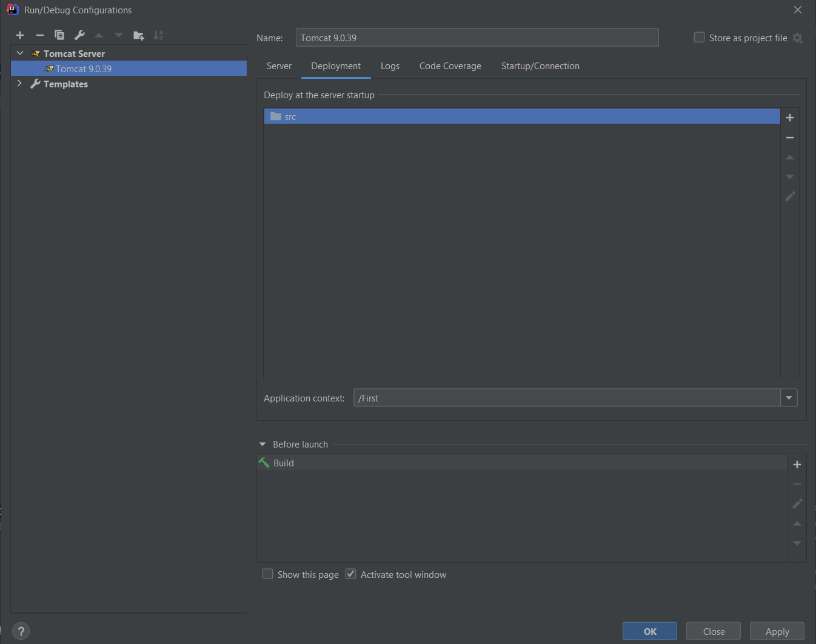Open help with question mark button

point(21,631)
